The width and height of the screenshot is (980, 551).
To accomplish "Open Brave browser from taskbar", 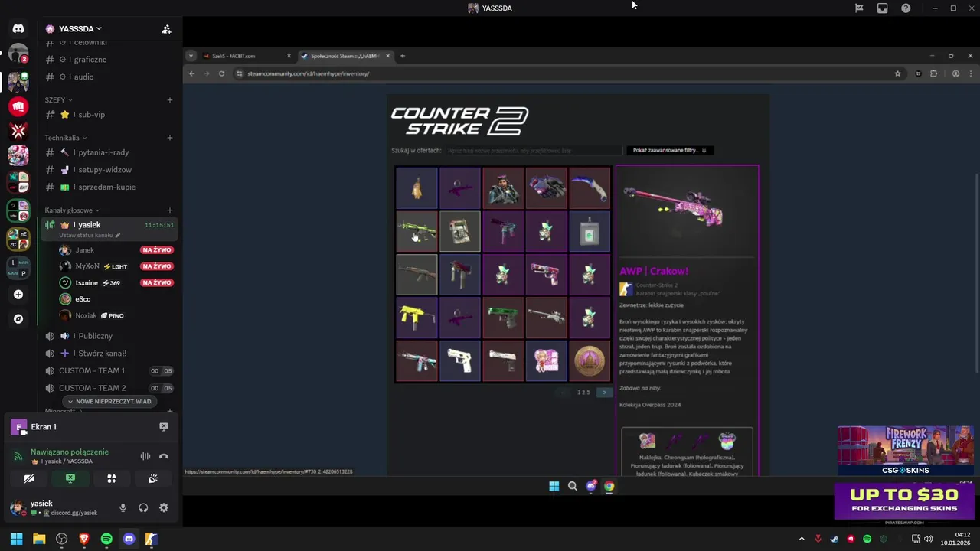I will [84, 539].
